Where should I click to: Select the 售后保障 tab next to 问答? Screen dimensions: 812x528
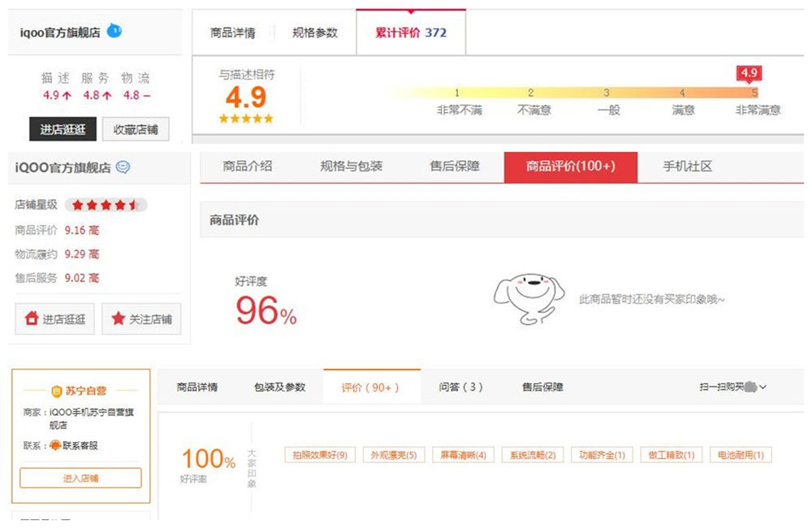[542, 387]
